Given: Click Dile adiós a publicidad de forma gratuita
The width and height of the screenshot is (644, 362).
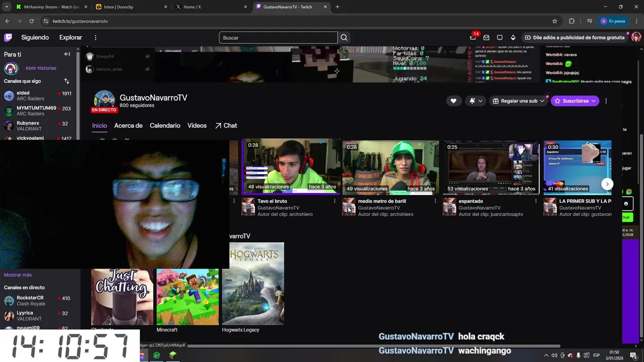Looking at the screenshot, I should (x=574, y=37).
